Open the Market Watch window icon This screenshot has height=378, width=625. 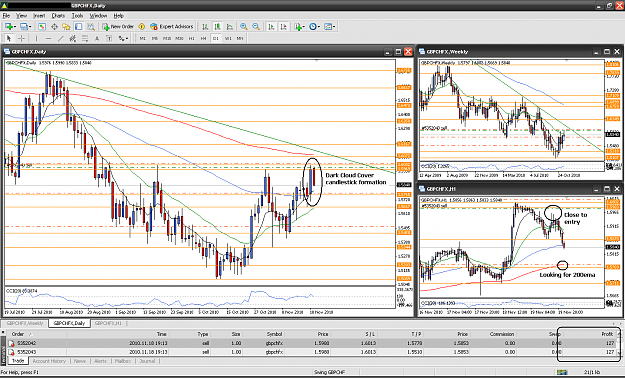click(42, 27)
